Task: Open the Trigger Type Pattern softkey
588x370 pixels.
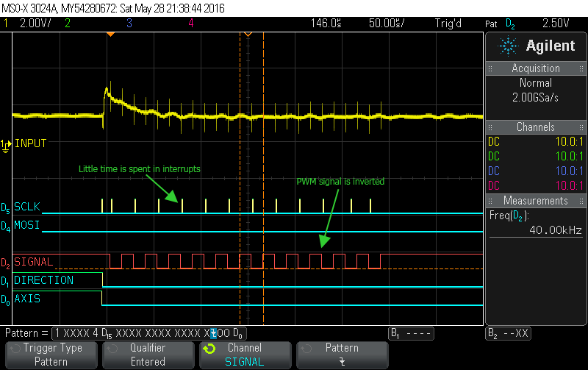Action: 51,355
